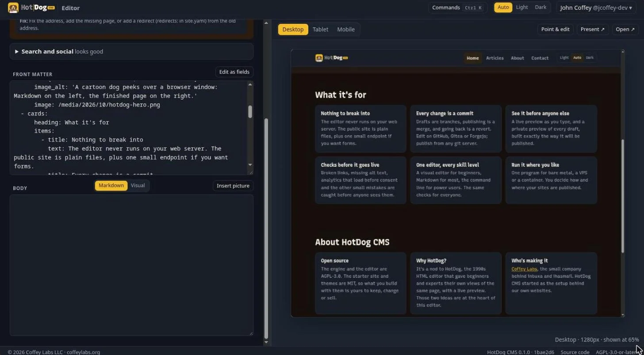Choose Auto in the preview site theme switcher
The width and height of the screenshot is (644, 355).
pyautogui.click(x=577, y=58)
